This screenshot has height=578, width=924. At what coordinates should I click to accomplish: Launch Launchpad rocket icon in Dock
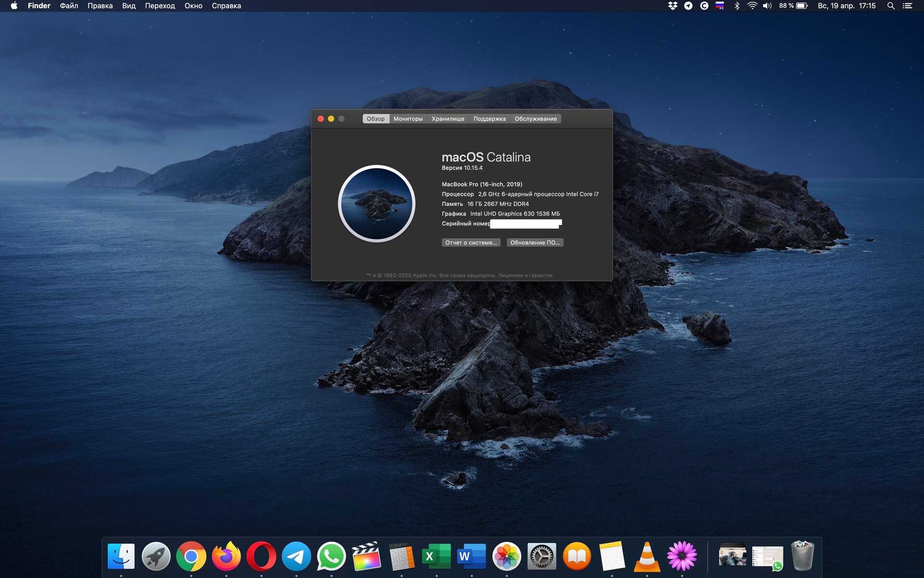click(156, 556)
